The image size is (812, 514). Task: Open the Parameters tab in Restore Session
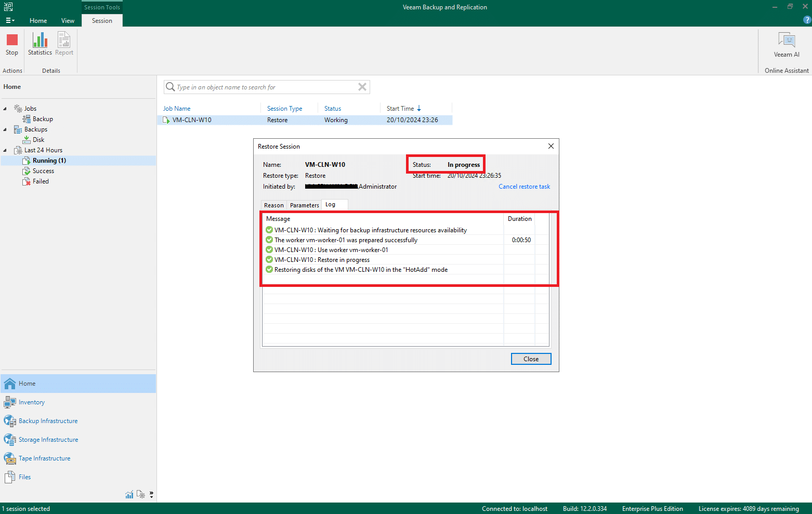(305, 205)
